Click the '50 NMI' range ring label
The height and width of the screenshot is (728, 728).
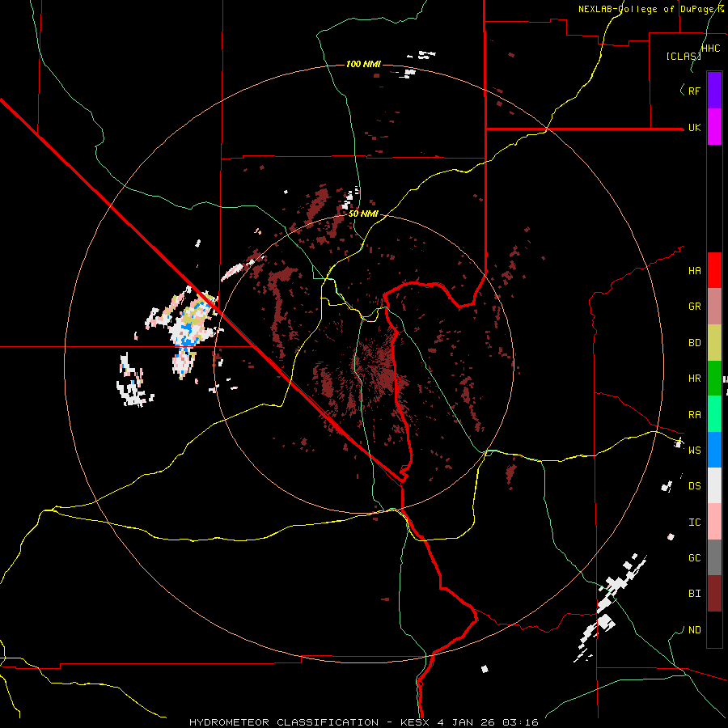click(363, 214)
